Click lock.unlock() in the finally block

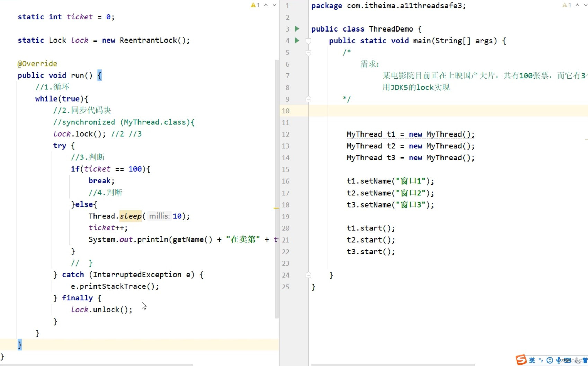point(102,310)
